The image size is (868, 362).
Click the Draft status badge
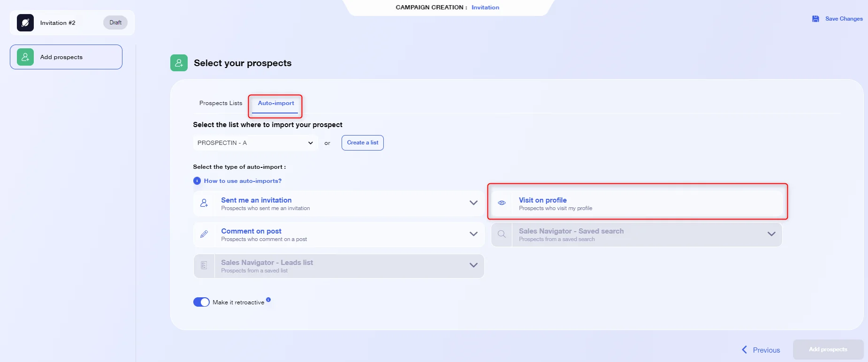click(x=115, y=23)
